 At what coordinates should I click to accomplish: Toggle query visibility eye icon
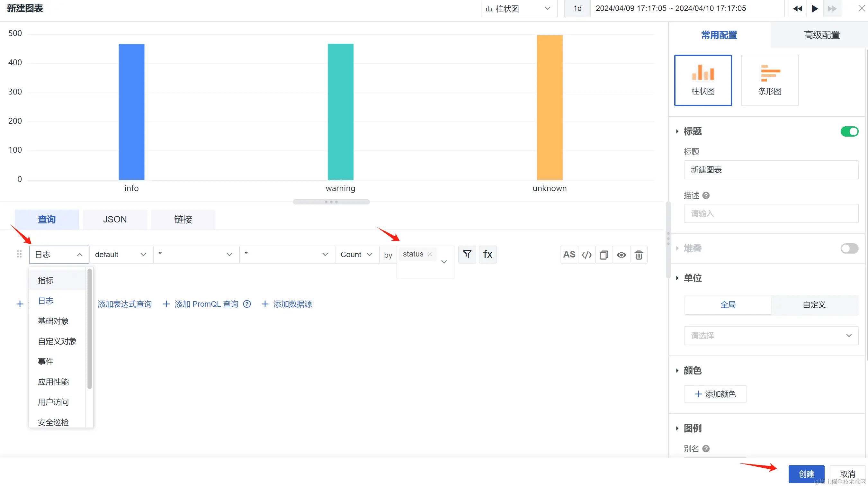coord(621,255)
